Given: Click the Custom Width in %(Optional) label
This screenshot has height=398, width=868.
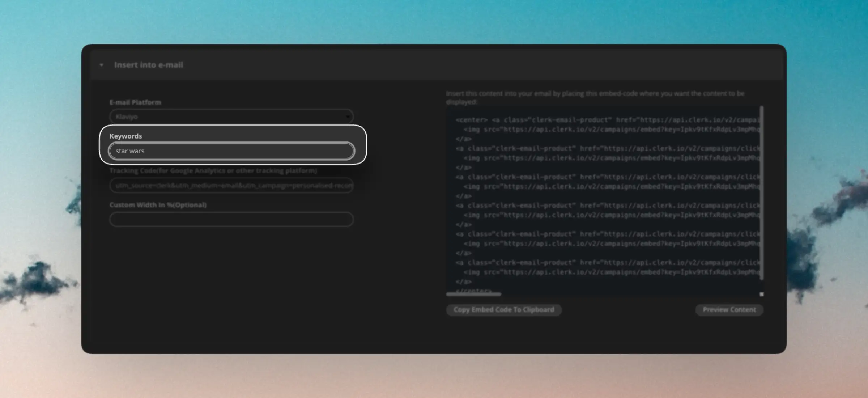Looking at the screenshot, I should tap(158, 205).
